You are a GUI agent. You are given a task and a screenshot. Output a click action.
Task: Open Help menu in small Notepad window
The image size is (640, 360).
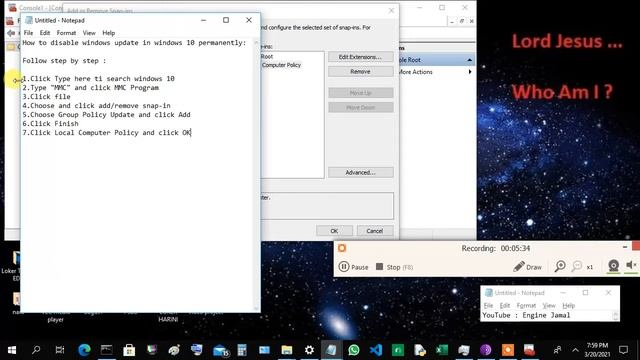click(569, 305)
